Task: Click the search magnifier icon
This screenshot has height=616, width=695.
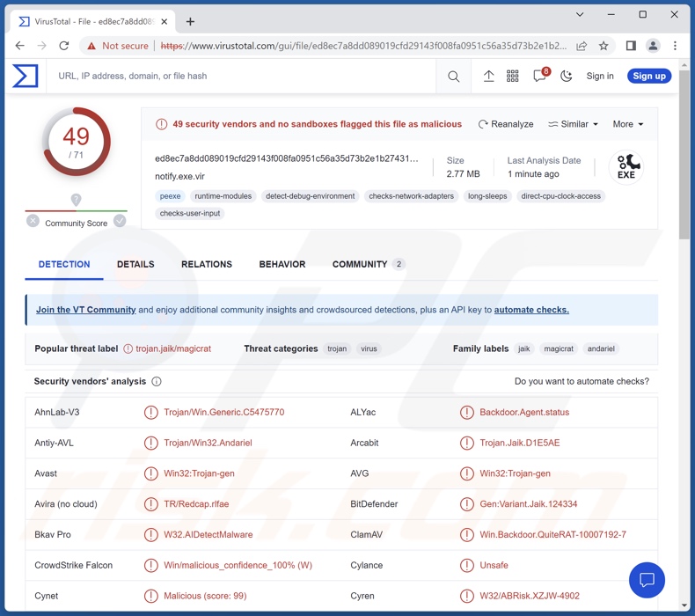Action: (x=453, y=77)
